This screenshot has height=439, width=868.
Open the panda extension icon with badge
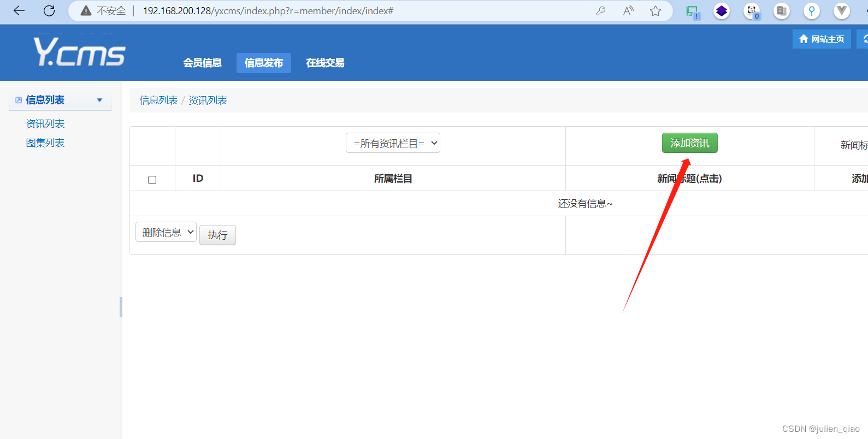tap(752, 11)
